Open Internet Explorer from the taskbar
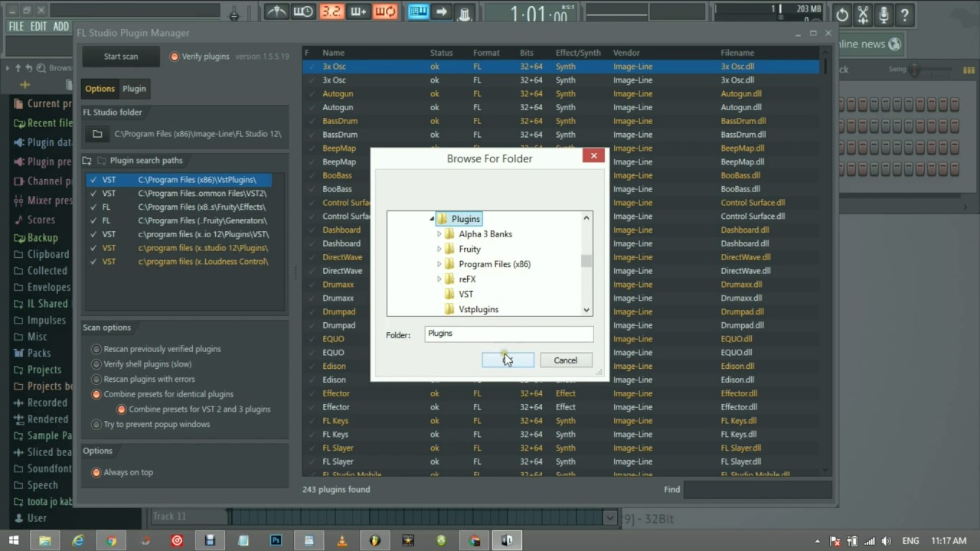The image size is (980, 551). pyautogui.click(x=78, y=540)
